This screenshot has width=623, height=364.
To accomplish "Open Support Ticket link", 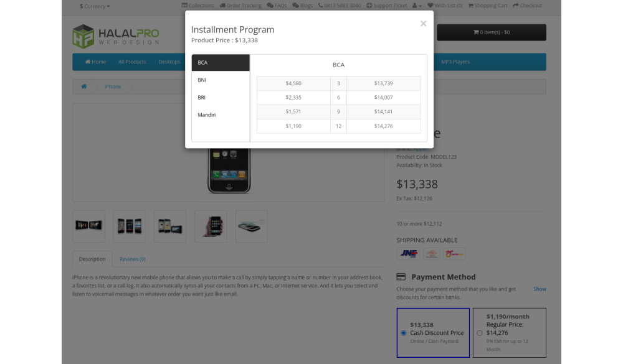I will (x=386, y=6).
